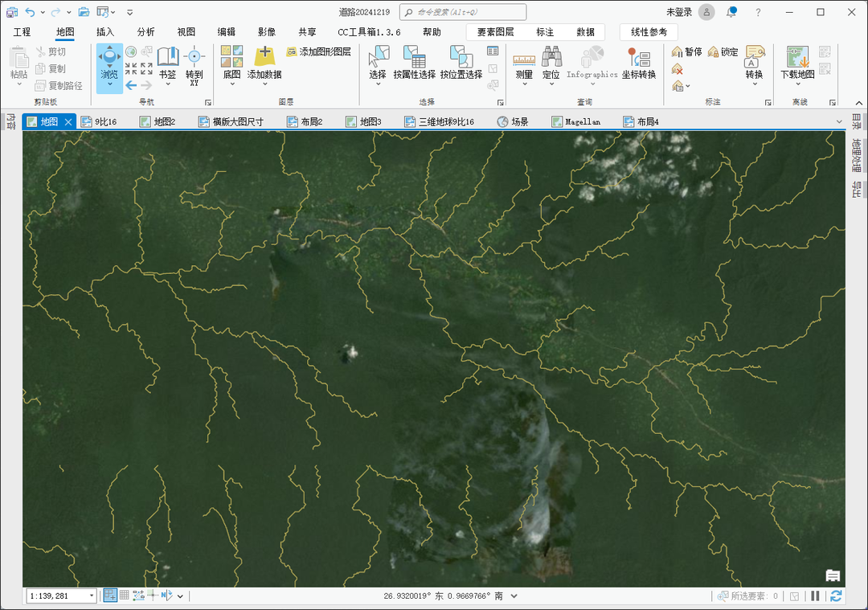Switch to the 横版大图尺寸 view tab

click(231, 122)
